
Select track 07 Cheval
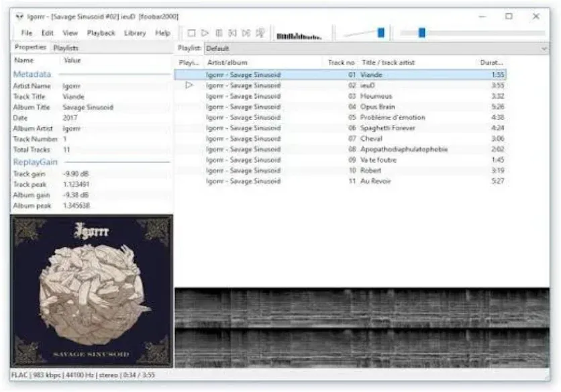(340, 138)
